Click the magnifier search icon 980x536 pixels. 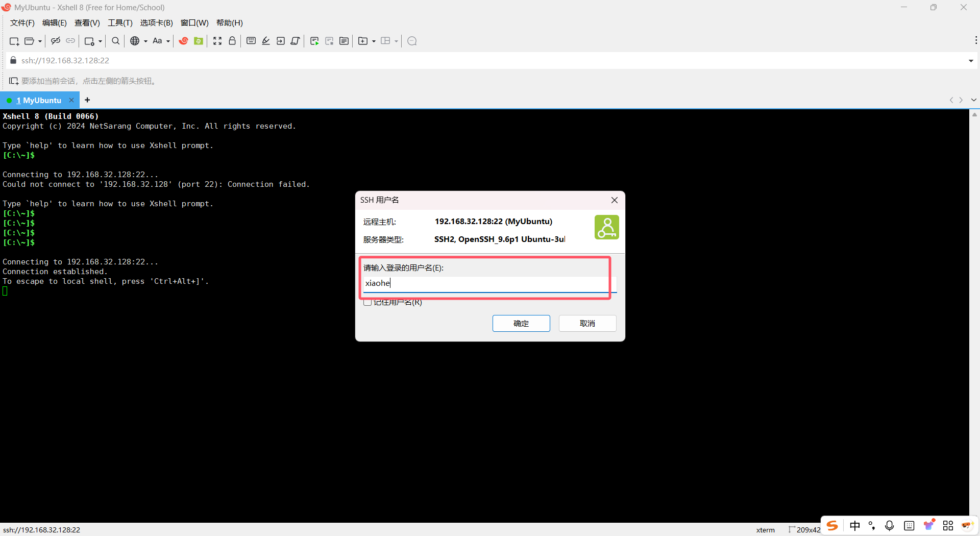coord(115,41)
